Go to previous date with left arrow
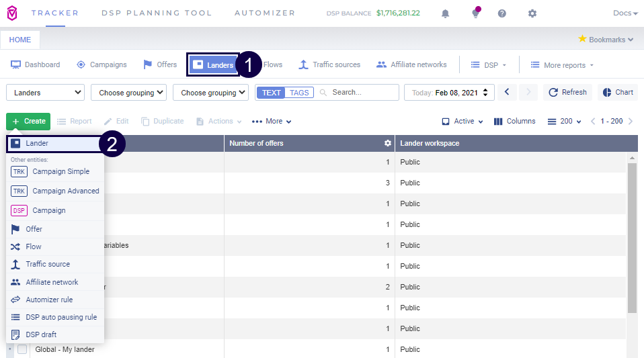The image size is (644, 358). click(508, 92)
